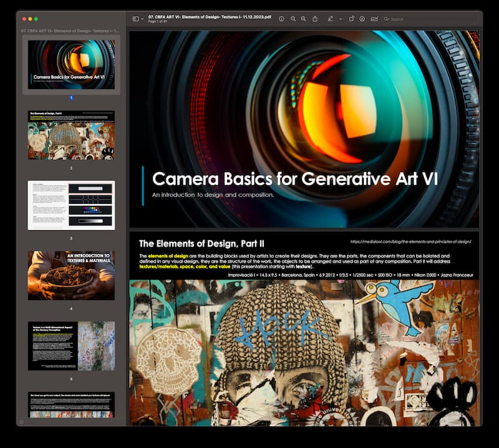Select page 2 graffiti thumbnail
Image resolution: width=499 pixels, height=448 pixels.
pos(71,135)
